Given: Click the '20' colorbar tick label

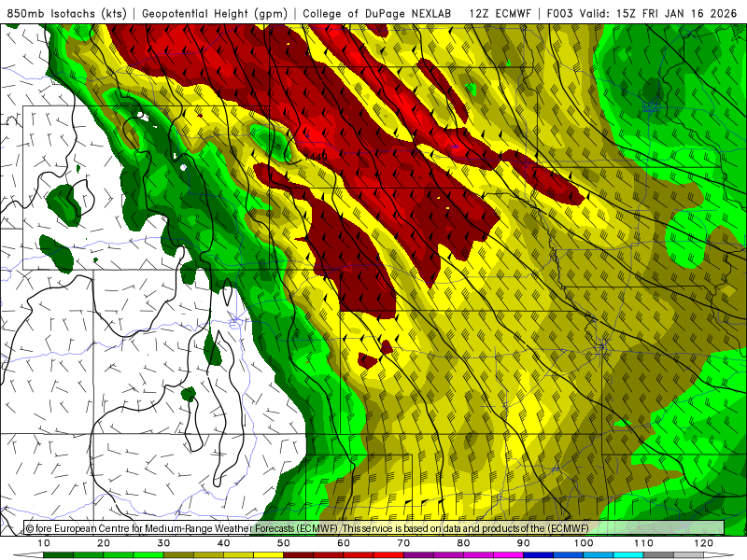Looking at the screenshot, I should coord(104,543).
